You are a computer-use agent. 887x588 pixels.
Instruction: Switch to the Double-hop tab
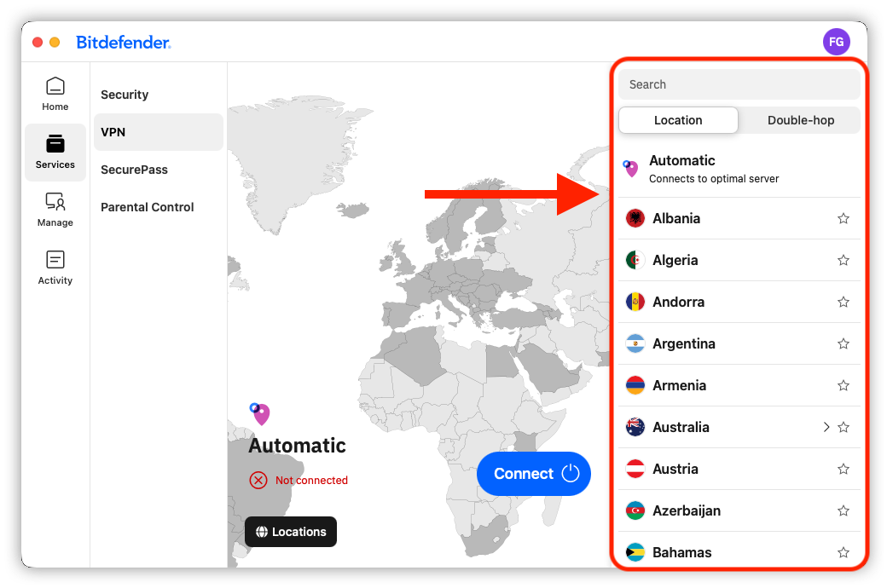801,120
